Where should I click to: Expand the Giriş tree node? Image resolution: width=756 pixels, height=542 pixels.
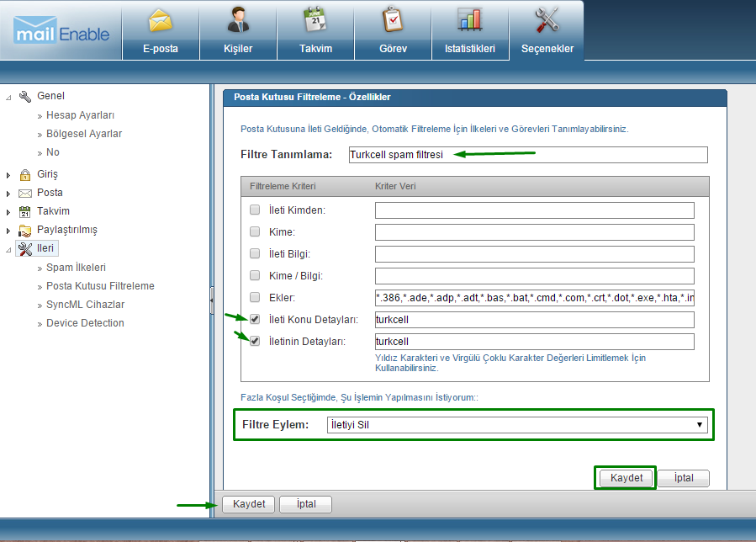(x=8, y=175)
